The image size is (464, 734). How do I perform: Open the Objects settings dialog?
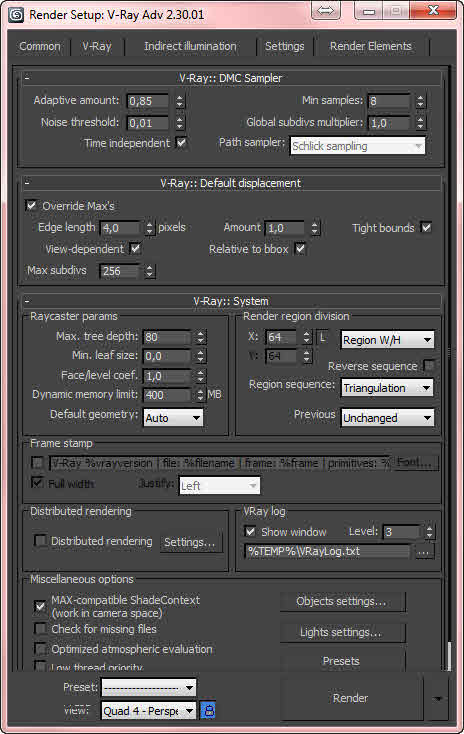tap(342, 602)
